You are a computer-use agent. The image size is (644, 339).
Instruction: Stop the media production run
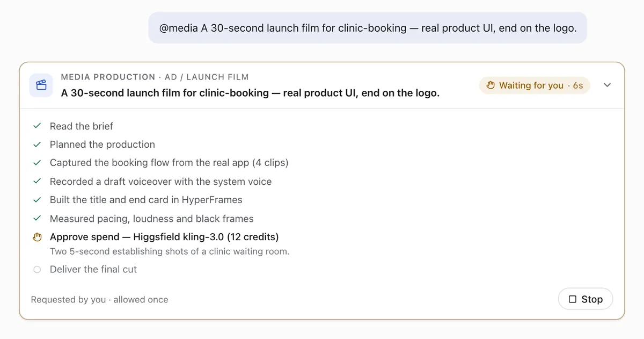point(586,299)
